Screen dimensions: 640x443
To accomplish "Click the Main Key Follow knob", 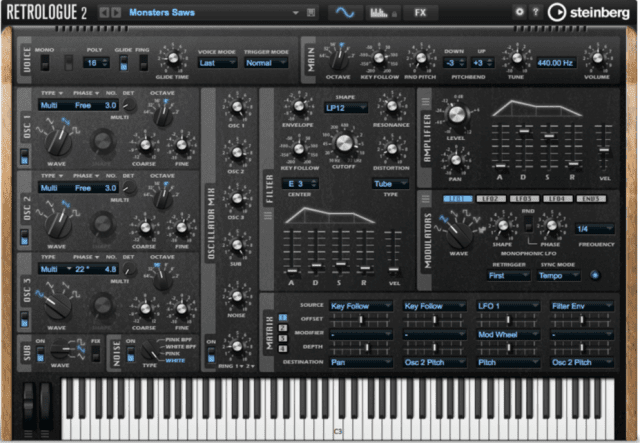I will coord(379,58).
